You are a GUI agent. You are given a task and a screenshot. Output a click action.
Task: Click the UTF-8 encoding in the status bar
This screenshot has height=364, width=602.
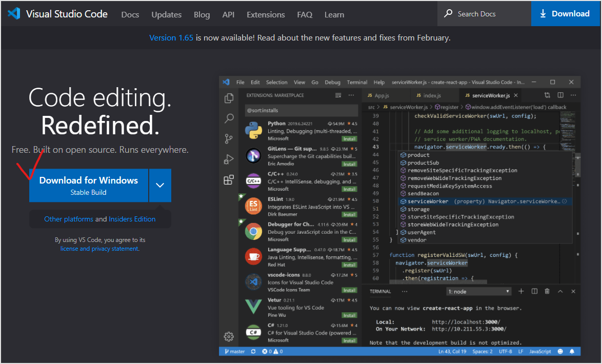tap(505, 351)
